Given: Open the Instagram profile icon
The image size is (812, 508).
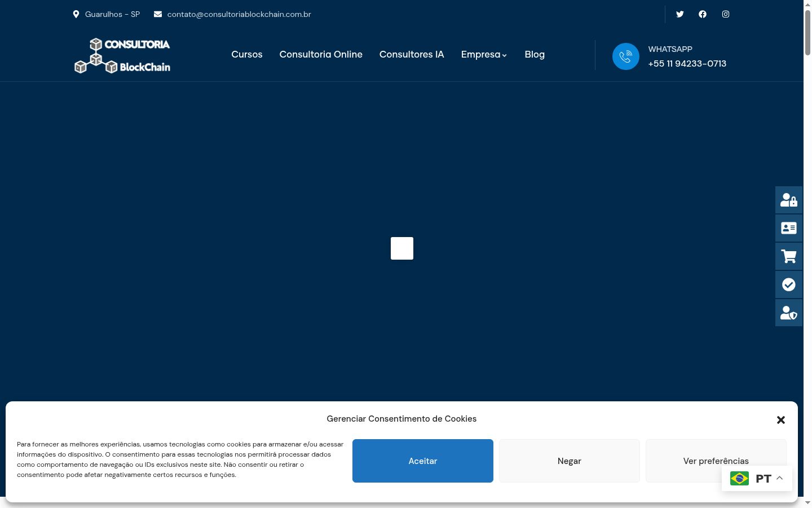Looking at the screenshot, I should click(x=726, y=14).
